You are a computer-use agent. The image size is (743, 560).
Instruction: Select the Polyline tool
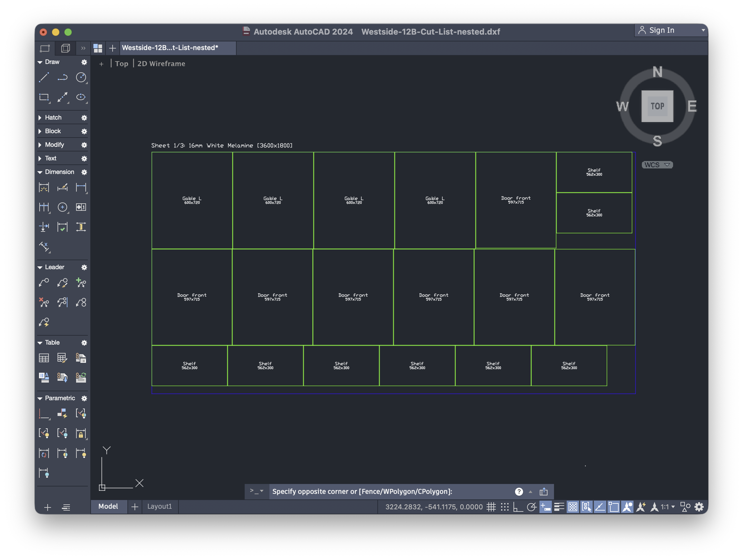62,78
